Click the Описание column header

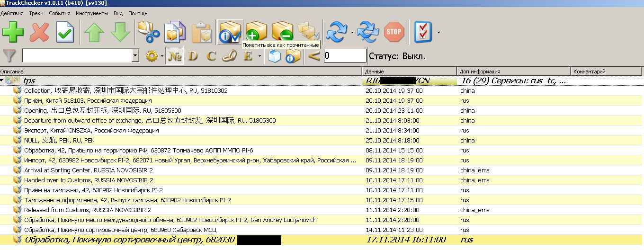[x=180, y=71]
